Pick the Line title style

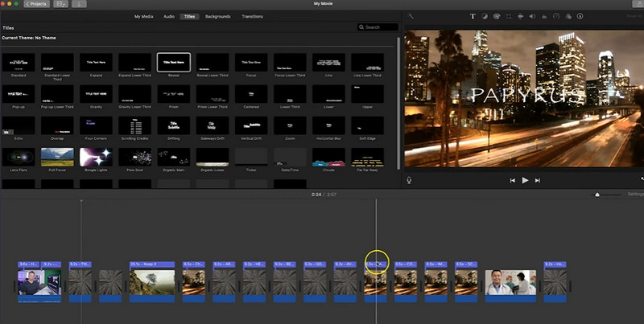click(x=328, y=63)
